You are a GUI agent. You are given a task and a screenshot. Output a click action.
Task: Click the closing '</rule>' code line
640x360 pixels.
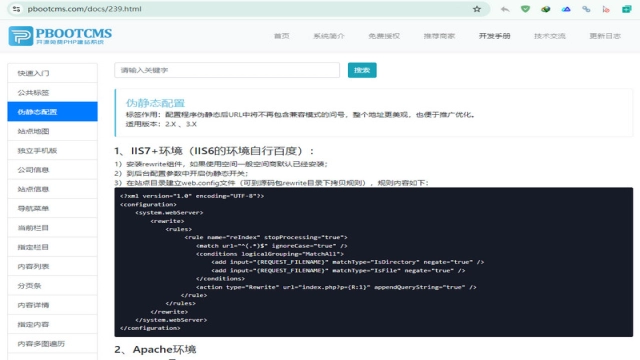coord(194,295)
